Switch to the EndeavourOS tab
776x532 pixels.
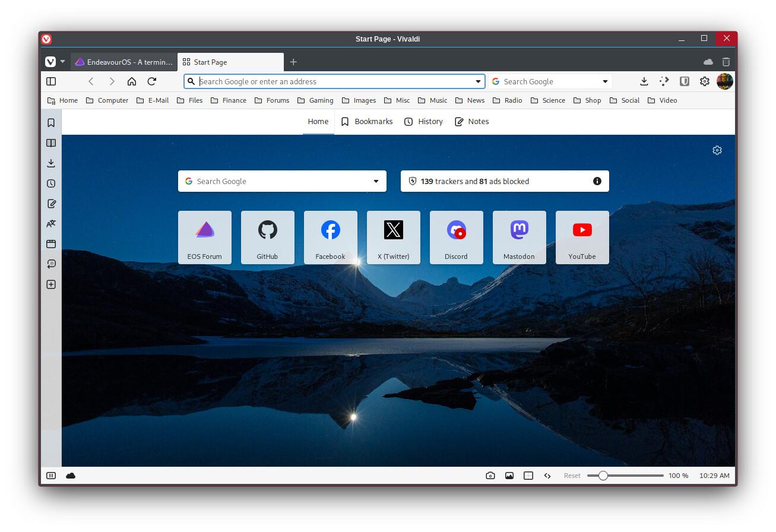point(123,62)
